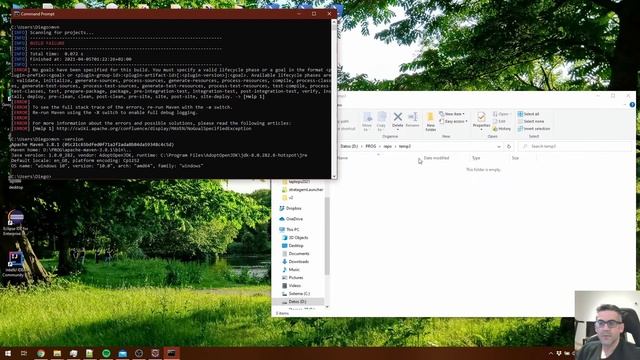640x360 pixels.
Task: Open Properties from the Explorer ribbon
Action: coord(481,120)
